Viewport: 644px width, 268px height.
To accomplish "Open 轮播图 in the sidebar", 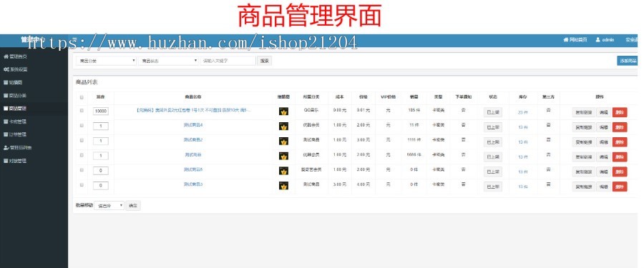I will click(x=13, y=82).
